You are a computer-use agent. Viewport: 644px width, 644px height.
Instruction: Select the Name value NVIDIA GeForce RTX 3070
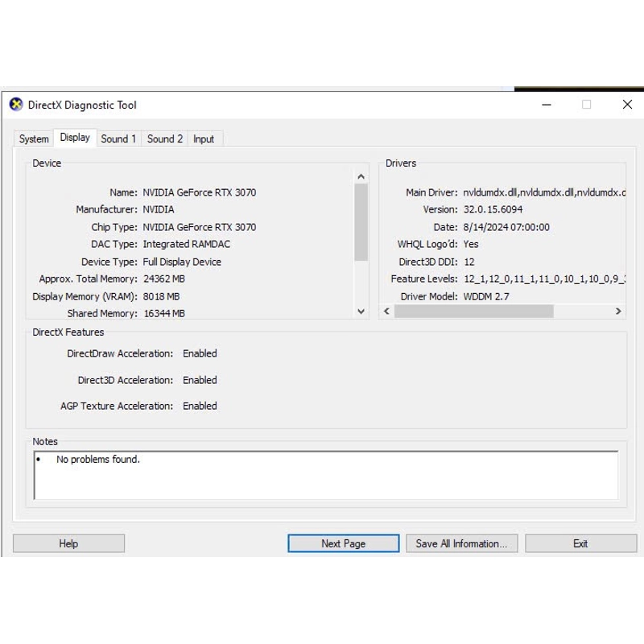[199, 192]
